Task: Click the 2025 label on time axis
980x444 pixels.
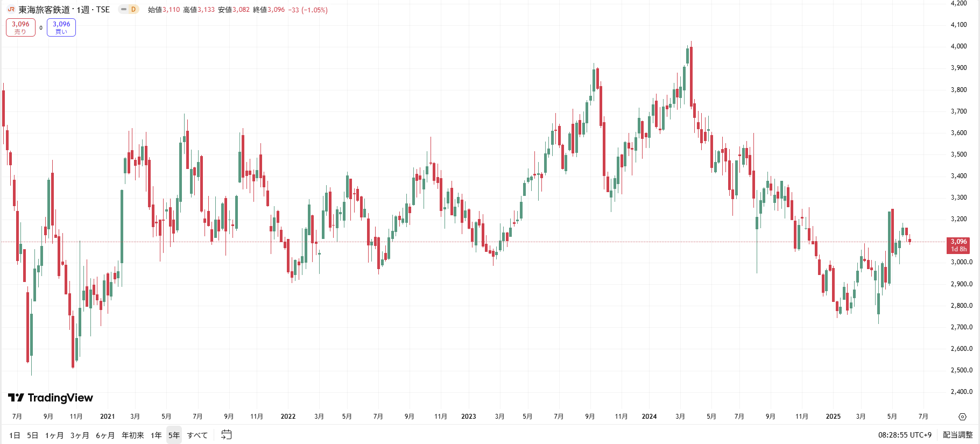Action: pyautogui.click(x=833, y=417)
